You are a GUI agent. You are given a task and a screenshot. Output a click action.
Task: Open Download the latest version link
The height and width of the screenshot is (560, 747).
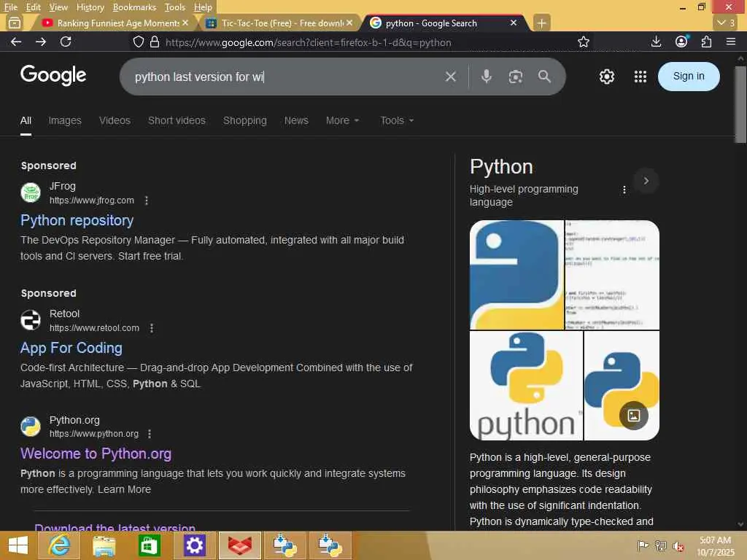click(x=115, y=526)
